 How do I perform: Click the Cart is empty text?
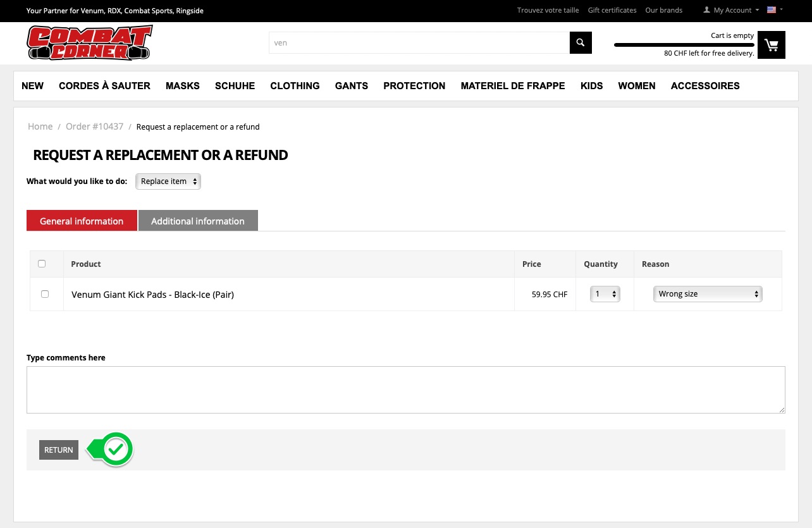[732, 35]
